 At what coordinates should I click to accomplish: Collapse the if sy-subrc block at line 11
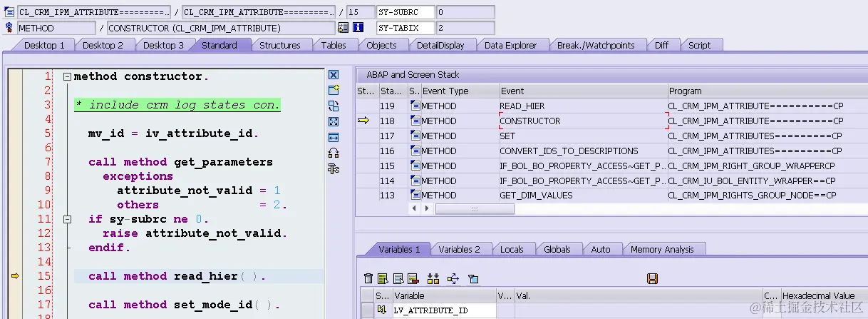(x=67, y=219)
